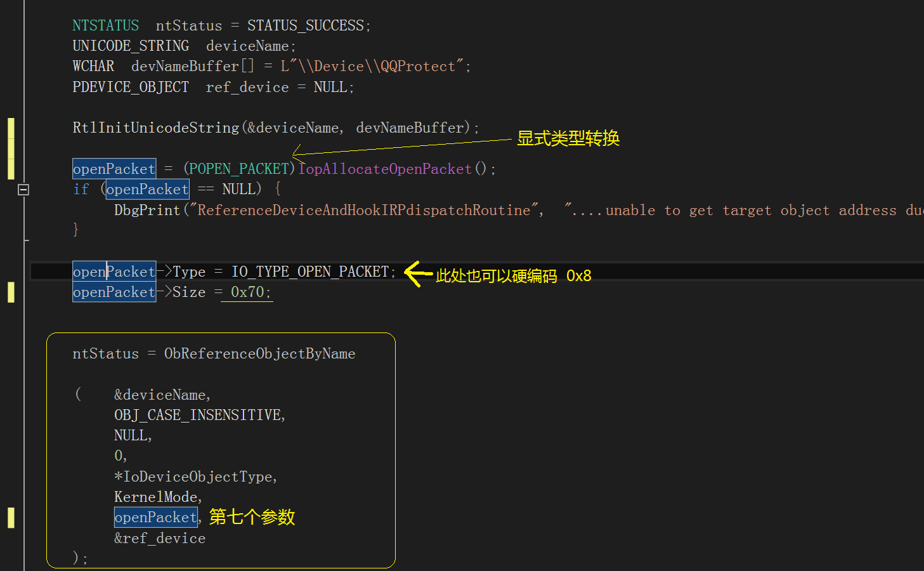This screenshot has height=571, width=924.
Task: Click openPacket inside the if condition
Action: coord(147,189)
